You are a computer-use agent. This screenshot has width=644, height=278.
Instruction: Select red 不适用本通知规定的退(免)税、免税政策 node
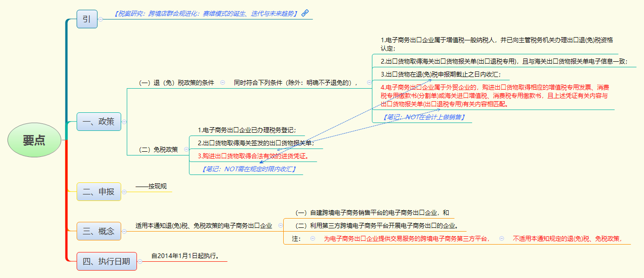click(x=567, y=239)
